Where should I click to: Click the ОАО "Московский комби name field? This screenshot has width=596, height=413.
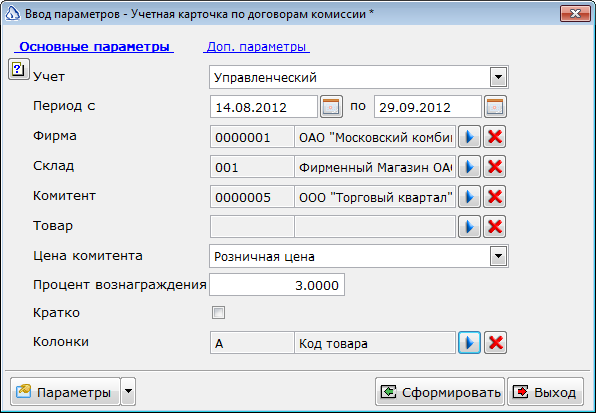[375, 137]
